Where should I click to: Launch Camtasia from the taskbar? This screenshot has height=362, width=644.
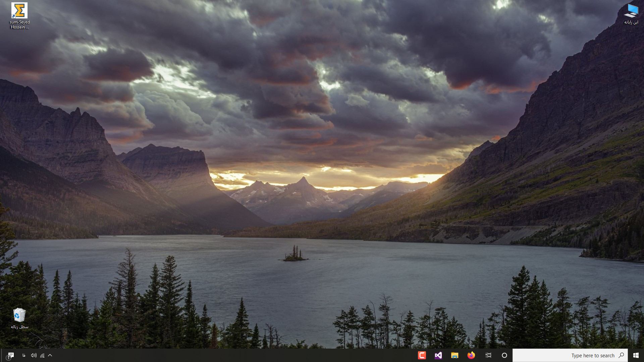tap(422, 355)
